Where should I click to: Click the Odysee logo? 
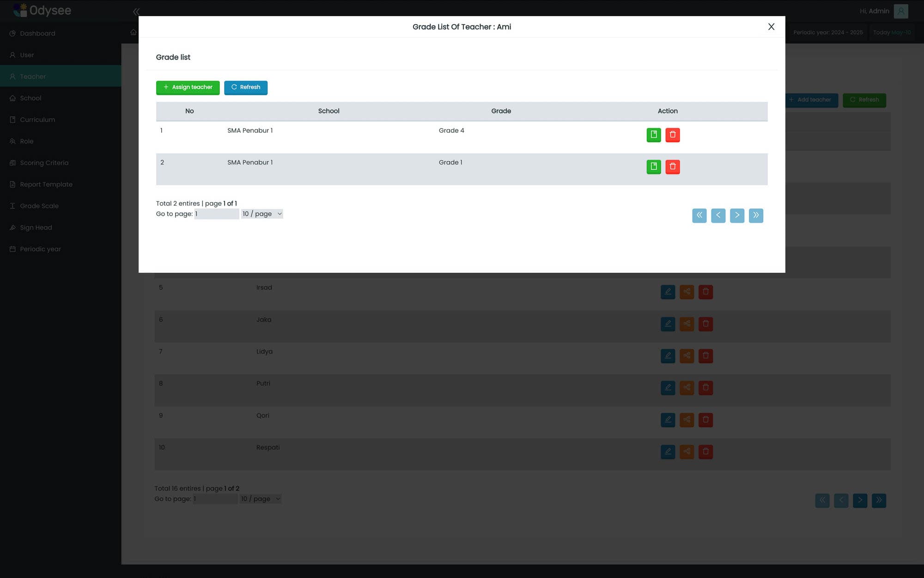(43, 10)
